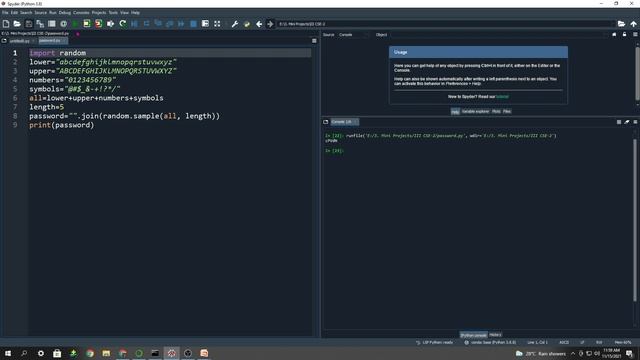Switch to the Files tab
This screenshot has height=360, width=640.
pos(507,111)
